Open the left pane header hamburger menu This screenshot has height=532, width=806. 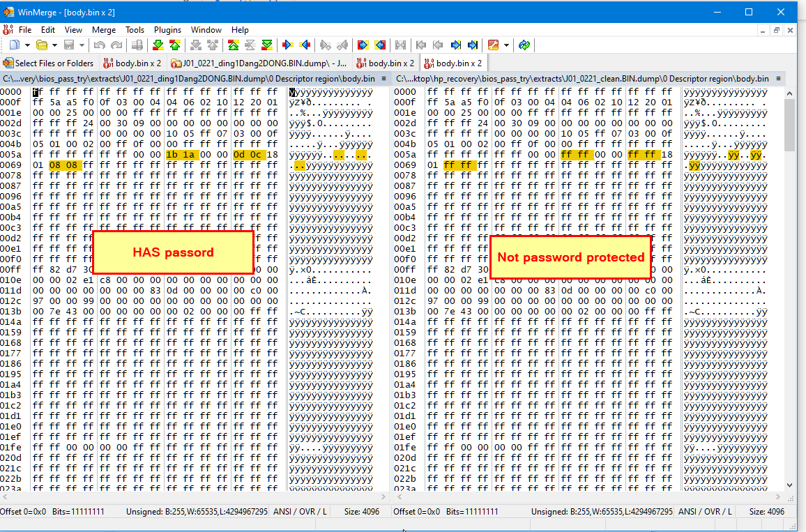point(383,79)
